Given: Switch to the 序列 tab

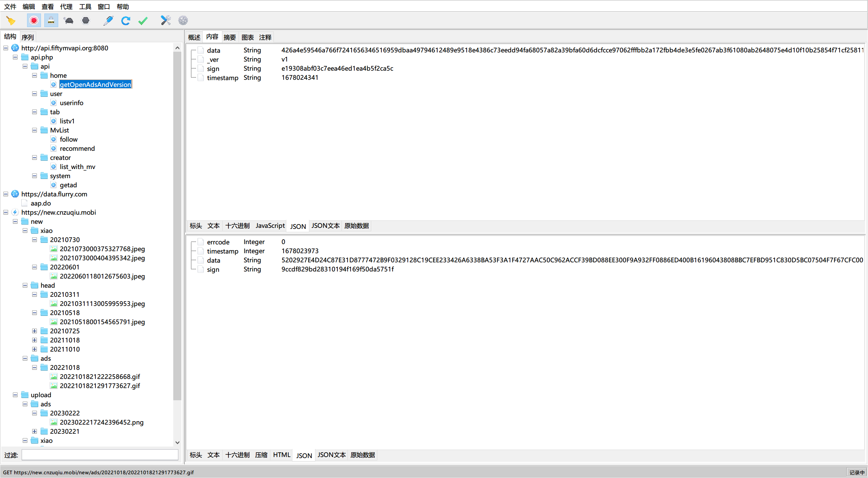Looking at the screenshot, I should tap(28, 37).
